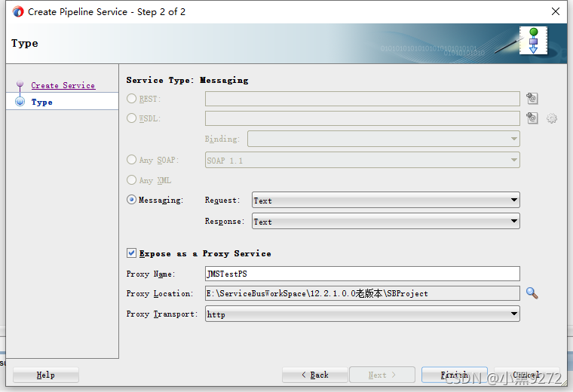The image size is (573, 392).
Task: Select the WSDL radio button
Action: [131, 118]
